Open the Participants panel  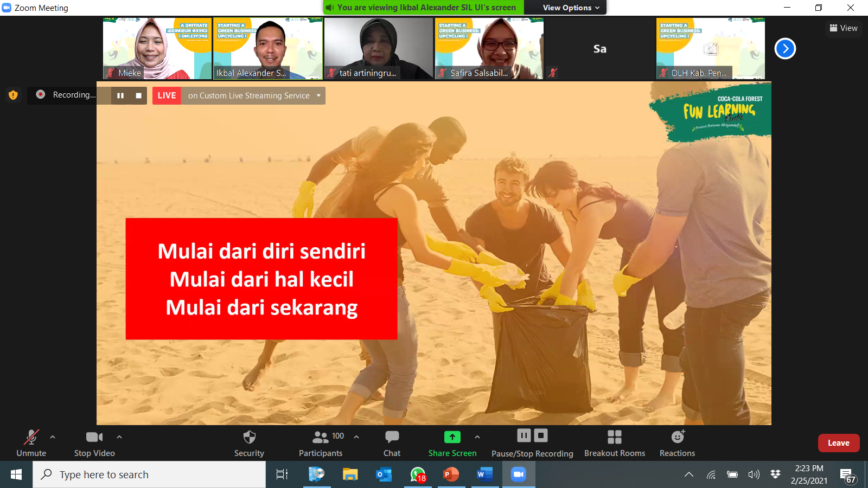pos(321,444)
